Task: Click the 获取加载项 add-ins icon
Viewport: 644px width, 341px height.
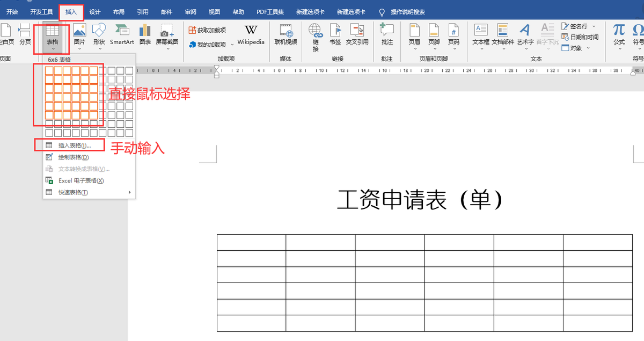Action: (192, 31)
